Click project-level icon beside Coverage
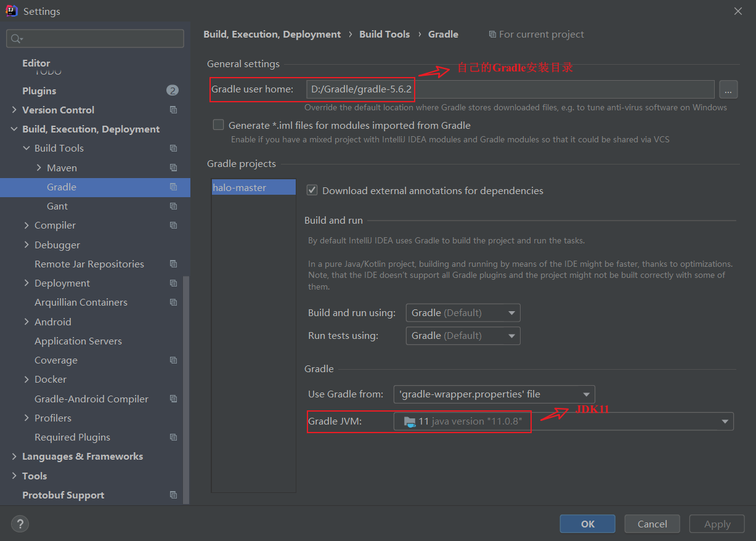Screen dimensions: 756x541 (x=173, y=360)
